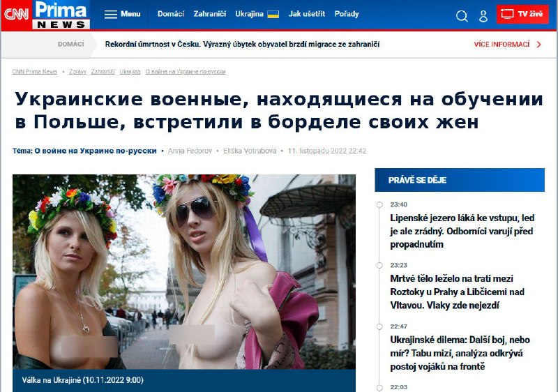Open the hamburger Menu icon
The image size is (558, 392).
click(111, 14)
